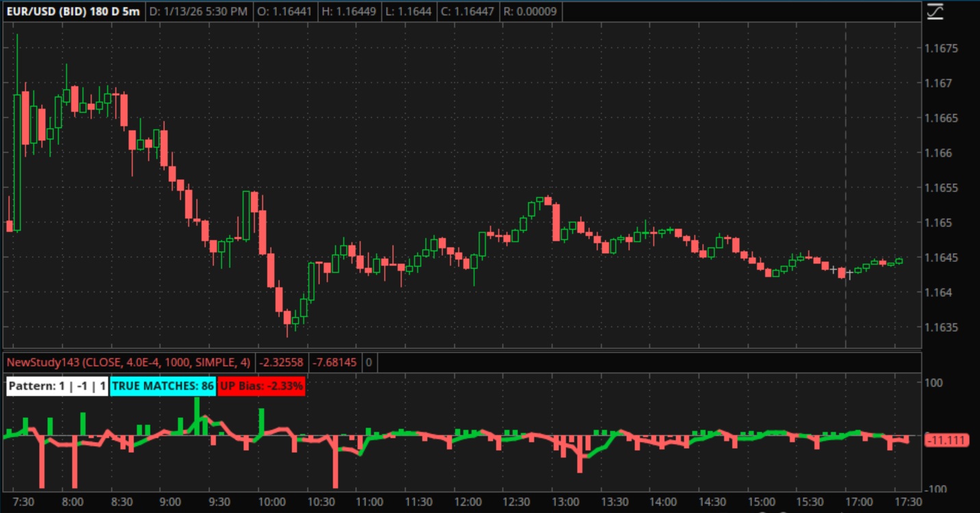Click the price axis scale icon
Image resolution: width=980 pixels, height=513 pixels.
coord(935,12)
